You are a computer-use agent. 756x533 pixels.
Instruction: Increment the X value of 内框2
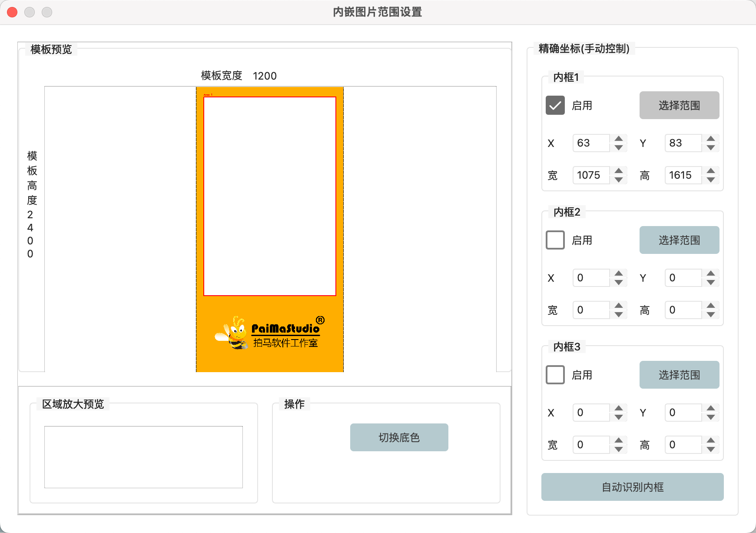[x=619, y=273]
